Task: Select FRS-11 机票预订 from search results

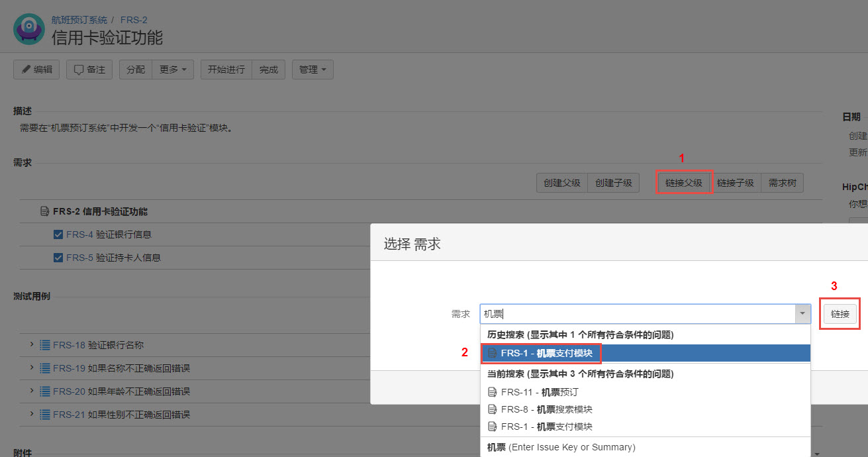Action: 645,392
